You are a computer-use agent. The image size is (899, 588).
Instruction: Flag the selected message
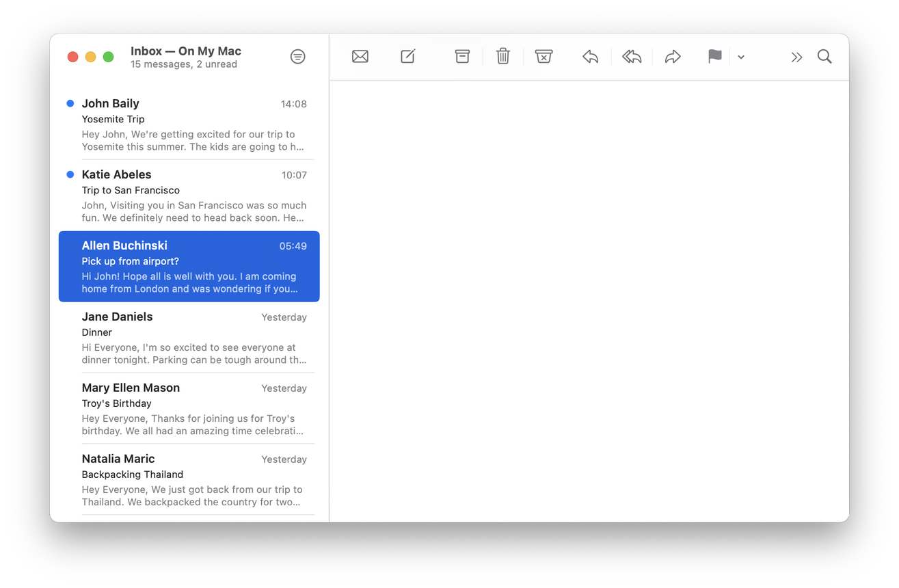714,56
